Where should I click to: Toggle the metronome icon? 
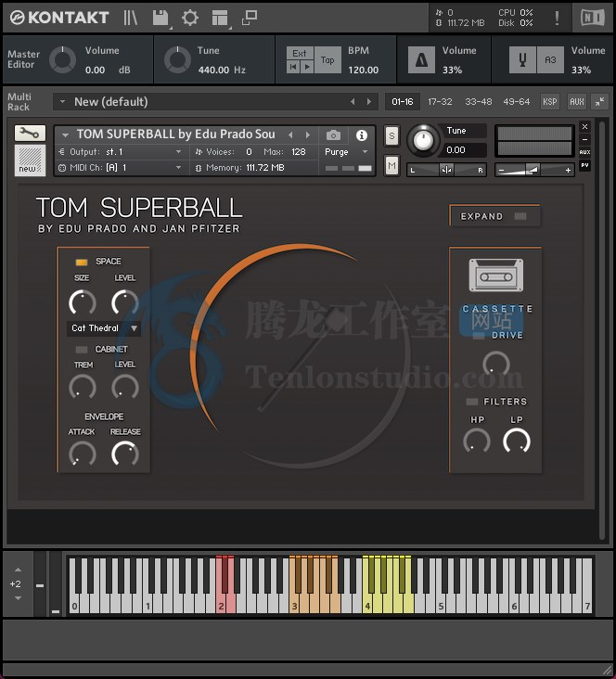click(421, 59)
